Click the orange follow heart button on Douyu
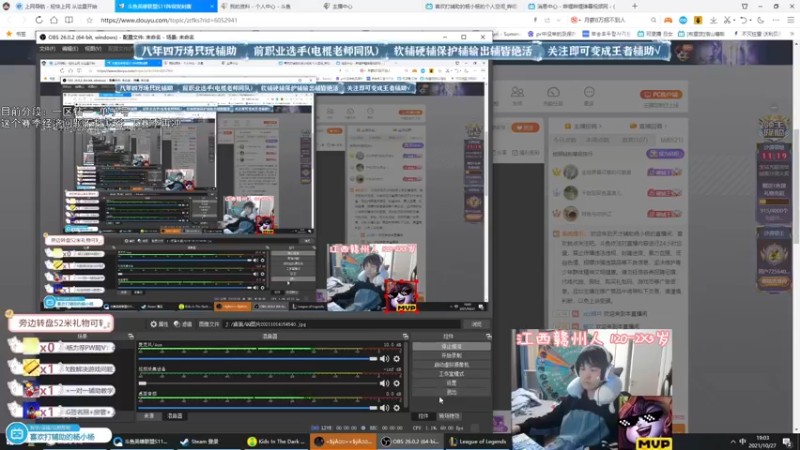The width and height of the screenshot is (800, 450). coord(525,127)
